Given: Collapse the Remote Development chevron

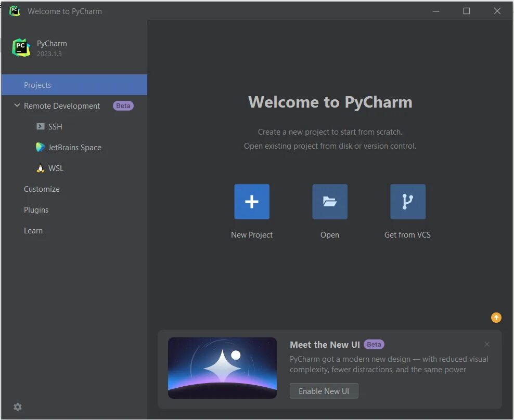Looking at the screenshot, I should (x=17, y=106).
